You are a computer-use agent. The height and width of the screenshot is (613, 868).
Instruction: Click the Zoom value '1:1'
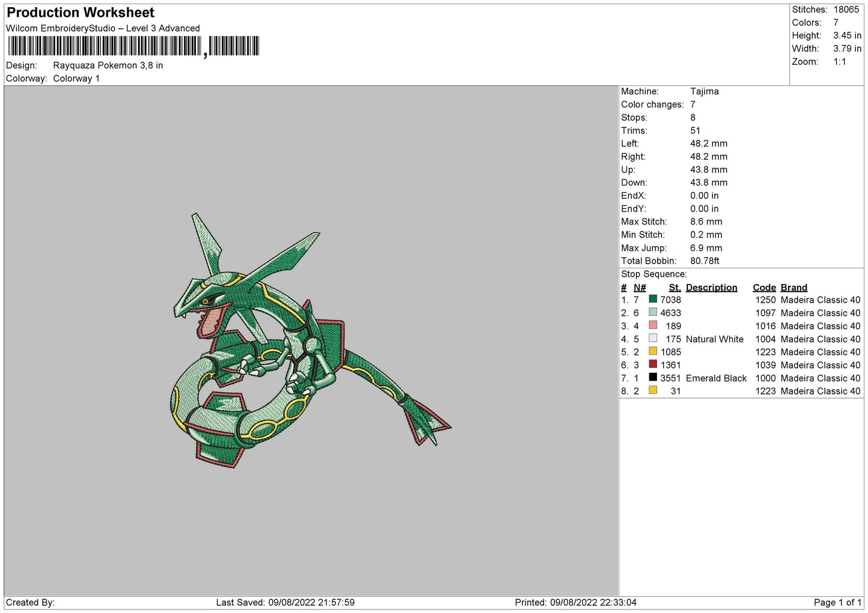click(839, 62)
